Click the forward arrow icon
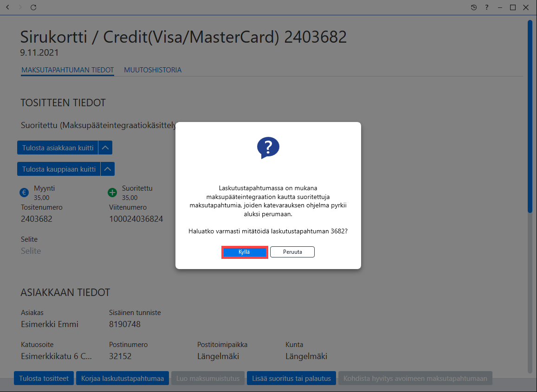The height and width of the screenshot is (392, 537). click(20, 7)
